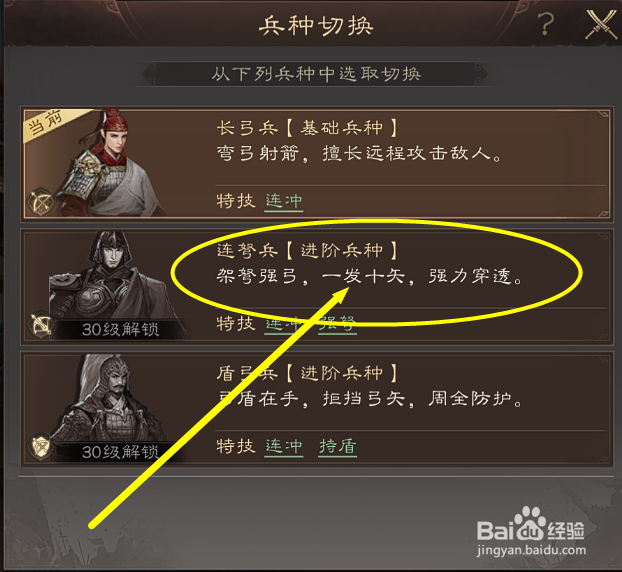This screenshot has height=572, width=622.
Task: Select the 盾弓兵 mustached soldier portrait
Action: 109,399
